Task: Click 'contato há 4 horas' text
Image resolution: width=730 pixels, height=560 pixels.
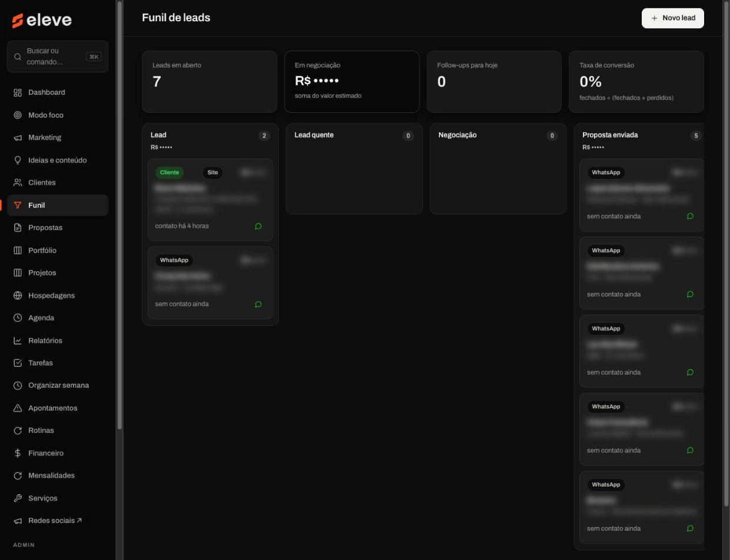Action: pyautogui.click(x=182, y=226)
